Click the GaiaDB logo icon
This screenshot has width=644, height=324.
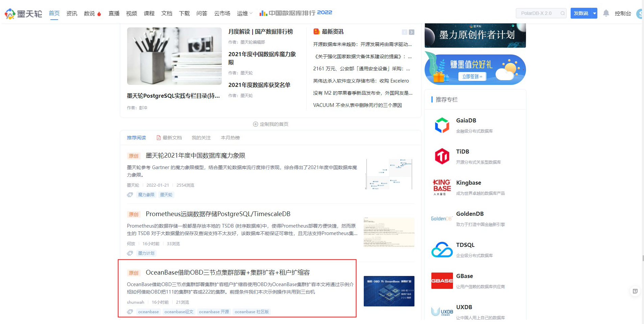[x=442, y=125]
